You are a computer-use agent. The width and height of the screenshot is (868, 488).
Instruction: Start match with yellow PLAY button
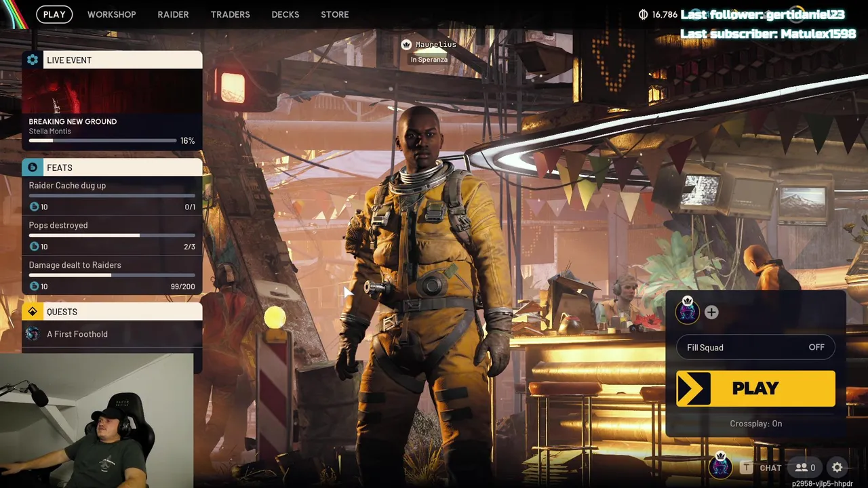(756, 389)
